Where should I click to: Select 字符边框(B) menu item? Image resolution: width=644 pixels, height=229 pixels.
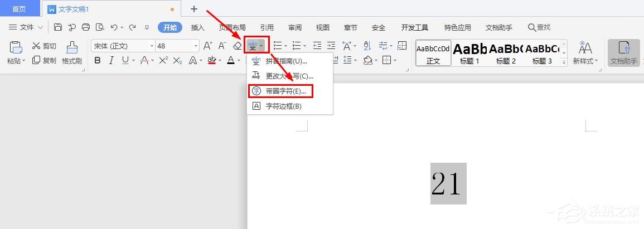(x=290, y=106)
